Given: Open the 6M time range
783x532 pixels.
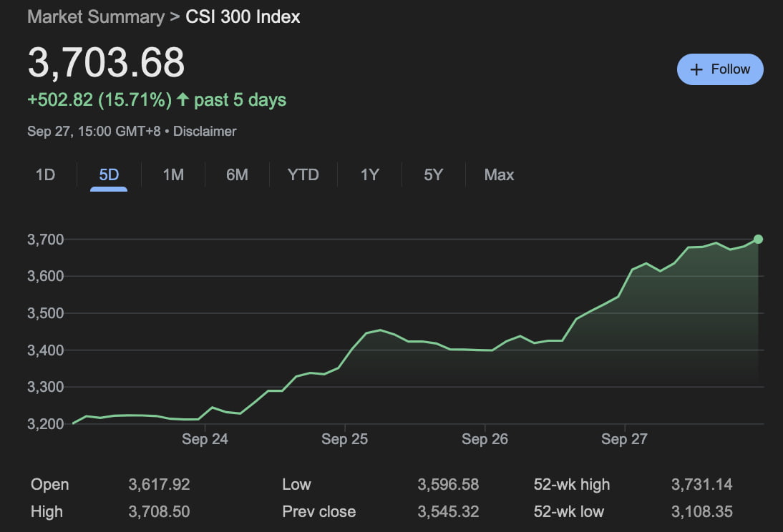Looking at the screenshot, I should tap(237, 174).
